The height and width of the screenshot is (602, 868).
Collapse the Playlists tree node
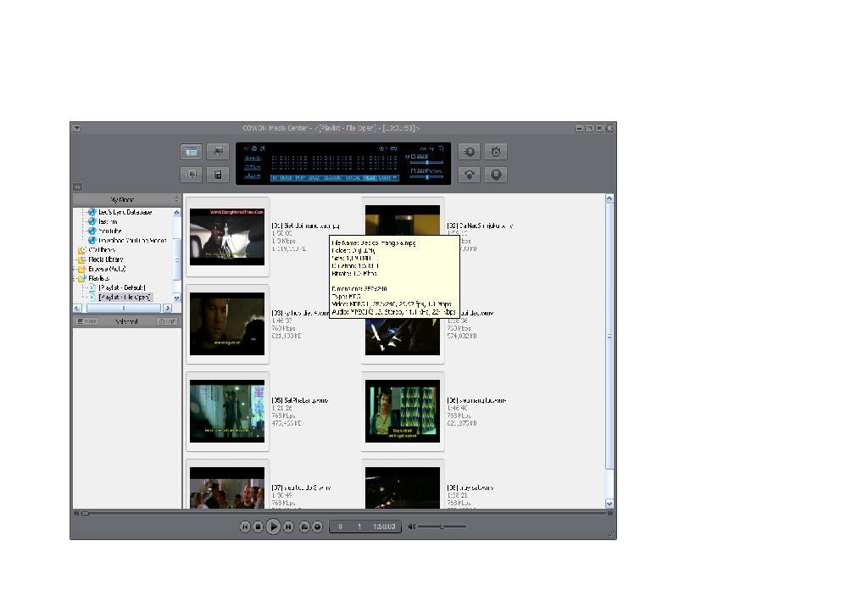75,278
